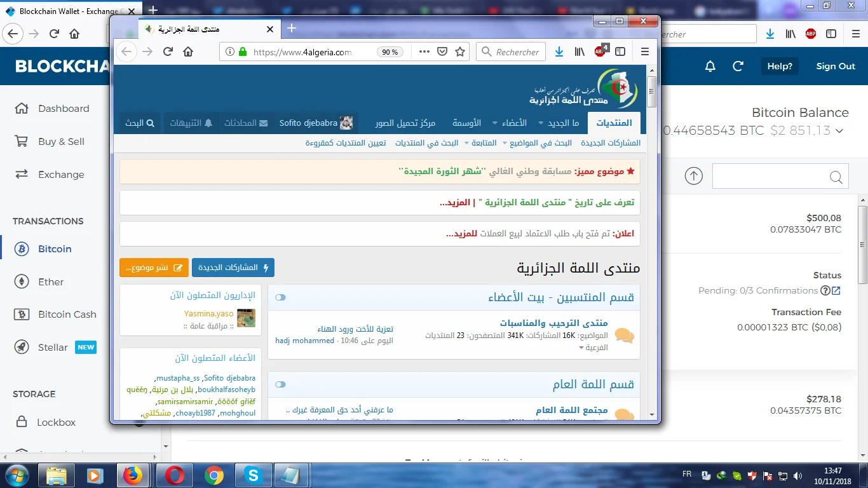Click the المشاركات الجديدة blue button
The height and width of the screenshot is (488, 868).
click(233, 268)
